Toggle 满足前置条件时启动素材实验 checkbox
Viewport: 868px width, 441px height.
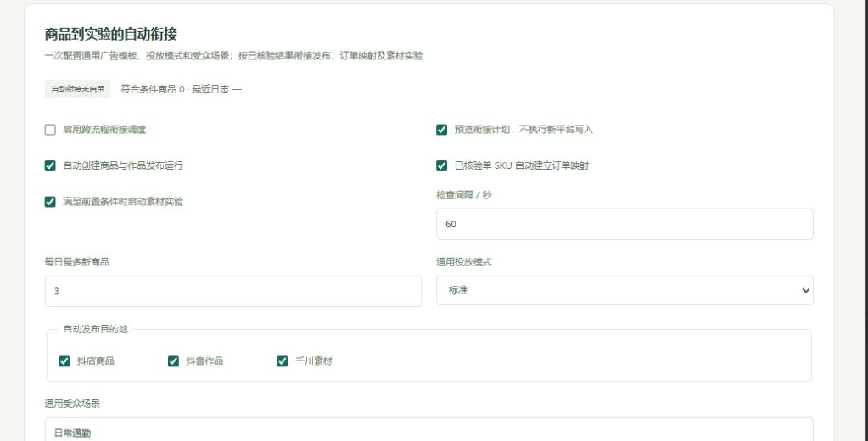pyautogui.click(x=50, y=201)
